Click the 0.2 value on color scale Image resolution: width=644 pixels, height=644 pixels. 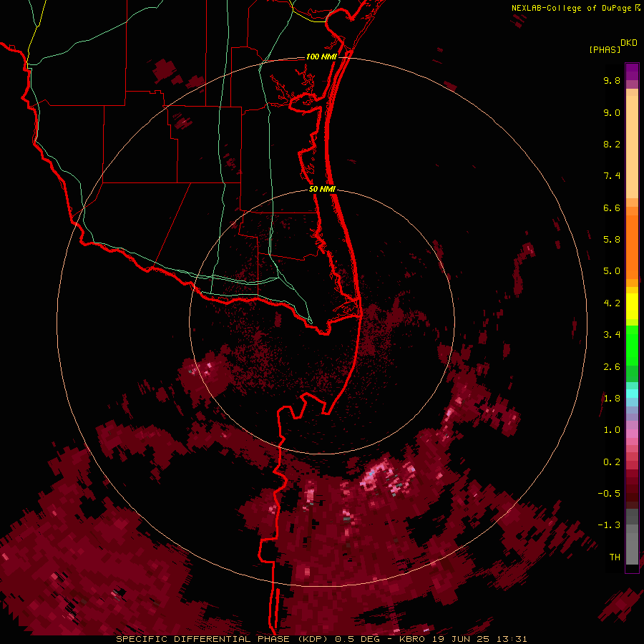point(612,462)
